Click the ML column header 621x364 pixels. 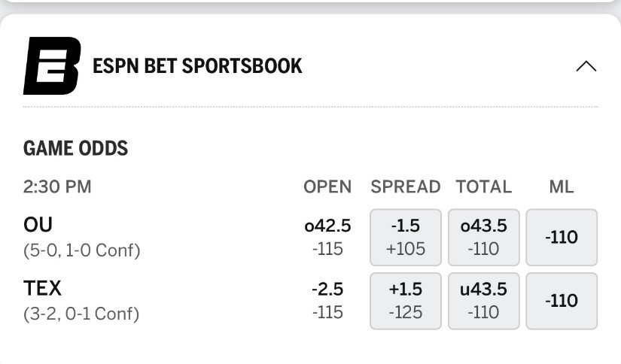pos(562,187)
